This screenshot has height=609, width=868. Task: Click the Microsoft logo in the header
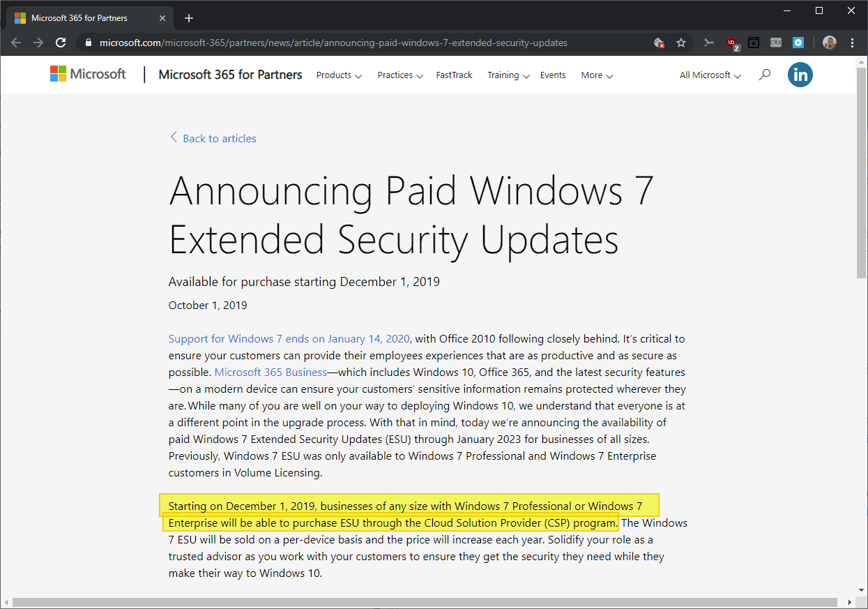[x=87, y=73]
